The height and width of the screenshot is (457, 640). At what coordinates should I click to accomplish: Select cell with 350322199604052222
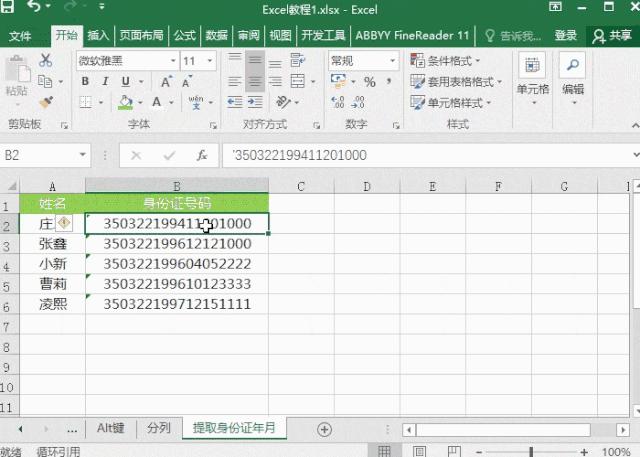[177, 264]
